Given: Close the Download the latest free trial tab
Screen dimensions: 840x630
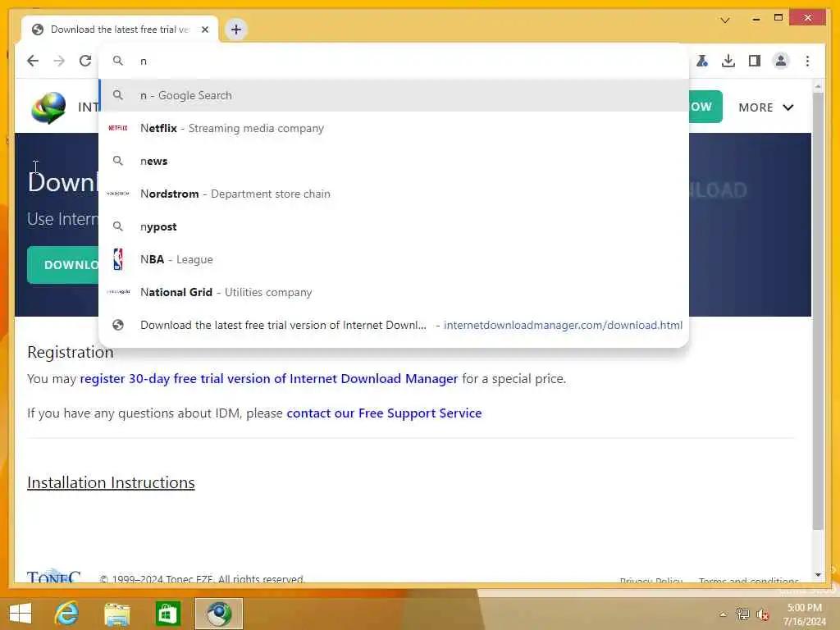Looking at the screenshot, I should [x=204, y=30].
